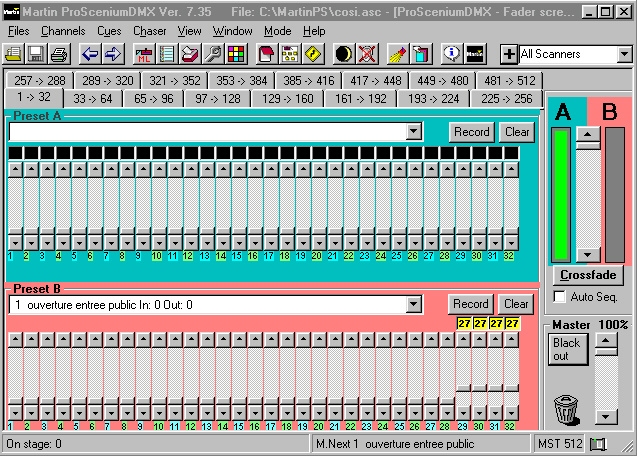The image size is (637, 456).
Task: Click the red page toolbar icon
Action: [266, 54]
